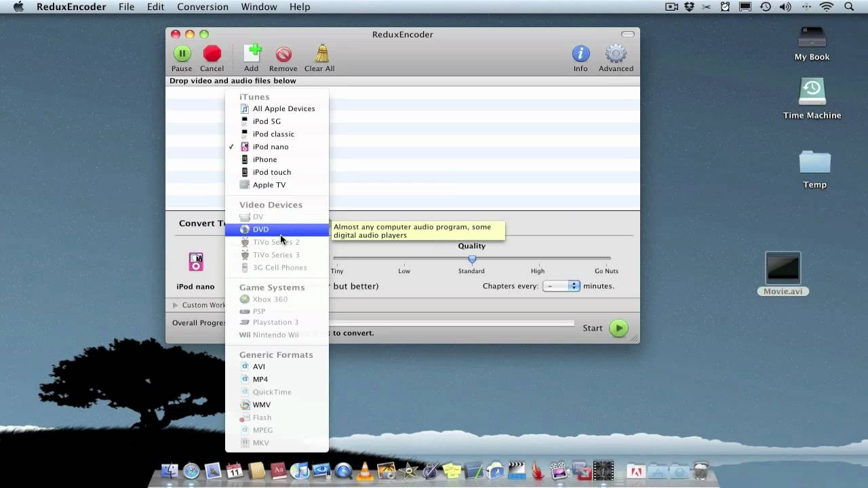
Task: Click the red Cancel stop icon
Action: (x=212, y=54)
